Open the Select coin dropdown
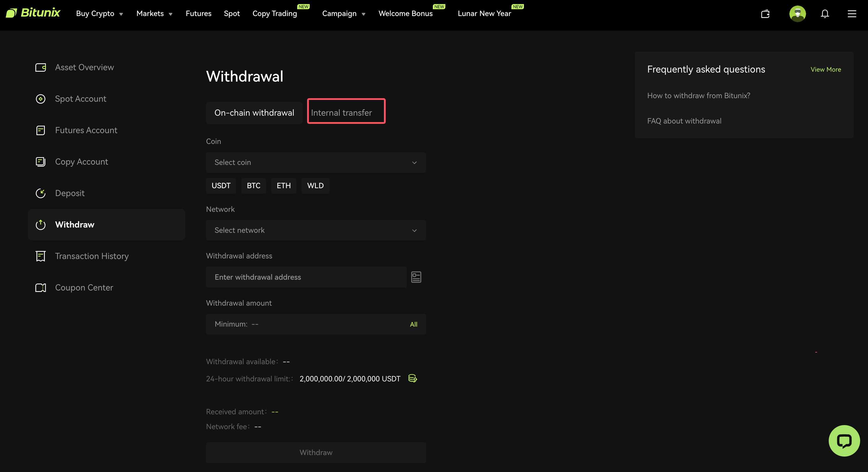 [316, 162]
